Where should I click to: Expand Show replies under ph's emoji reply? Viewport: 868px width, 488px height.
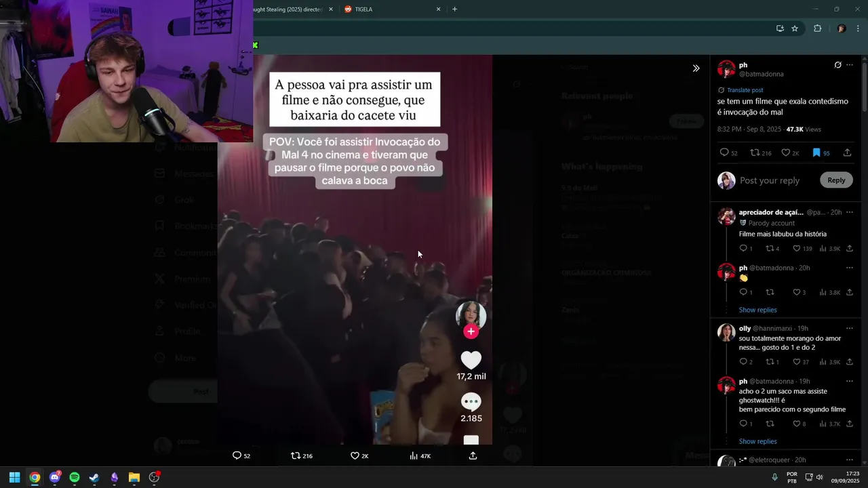click(x=757, y=310)
